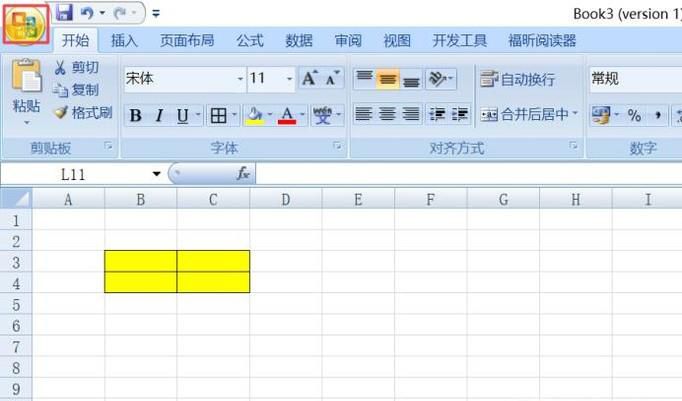Open the 页面布局 tab

[x=187, y=40]
